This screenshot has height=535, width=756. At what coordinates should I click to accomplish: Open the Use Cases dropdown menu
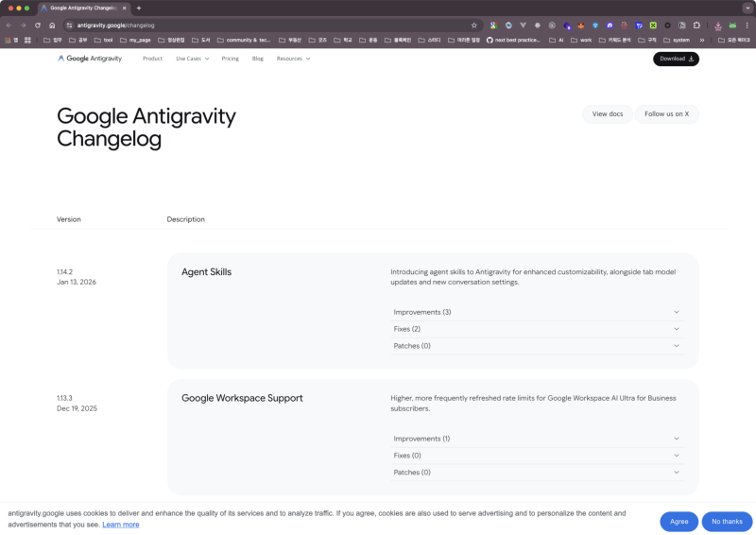click(x=193, y=59)
